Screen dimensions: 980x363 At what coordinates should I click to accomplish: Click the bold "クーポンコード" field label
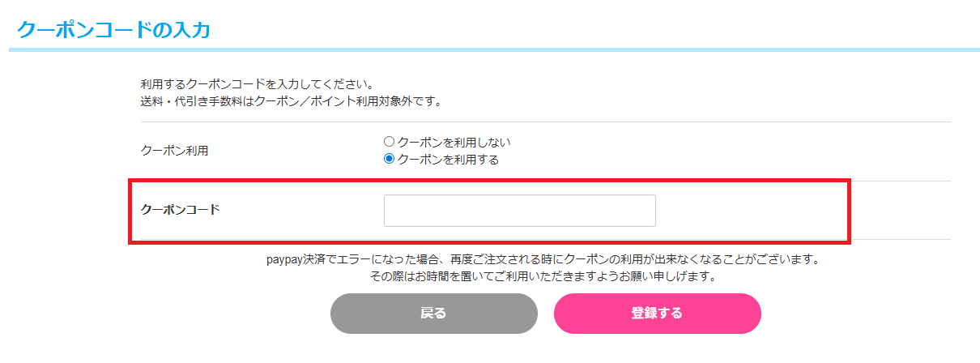click(x=180, y=210)
